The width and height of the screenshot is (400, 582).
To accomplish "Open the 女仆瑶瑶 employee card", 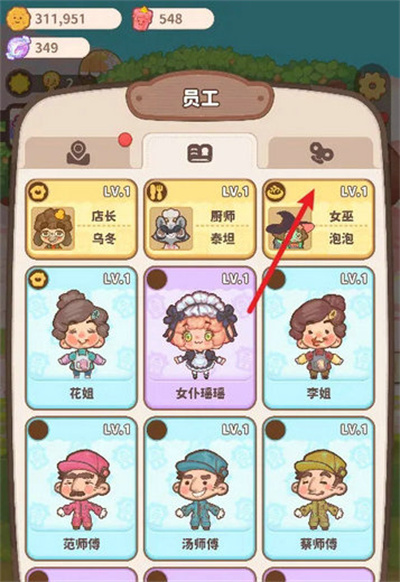I will 200,338.
